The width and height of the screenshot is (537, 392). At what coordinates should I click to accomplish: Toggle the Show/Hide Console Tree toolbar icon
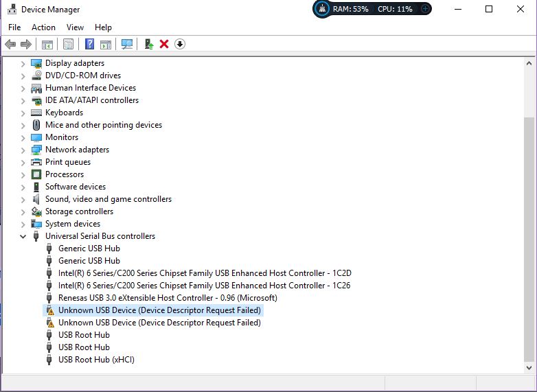[47, 45]
